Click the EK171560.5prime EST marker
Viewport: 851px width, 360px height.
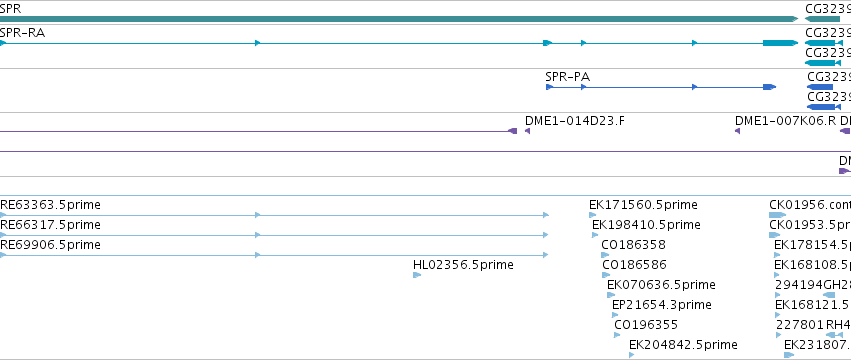click(592, 215)
